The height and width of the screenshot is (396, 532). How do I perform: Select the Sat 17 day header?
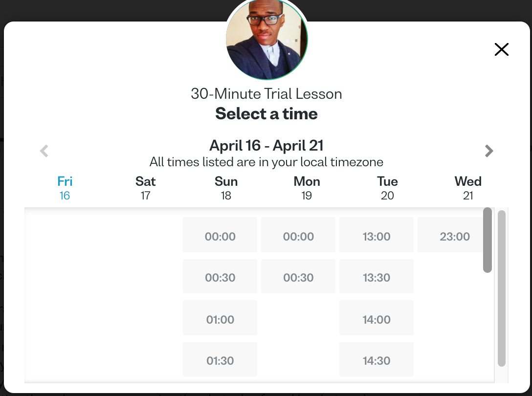pos(146,188)
